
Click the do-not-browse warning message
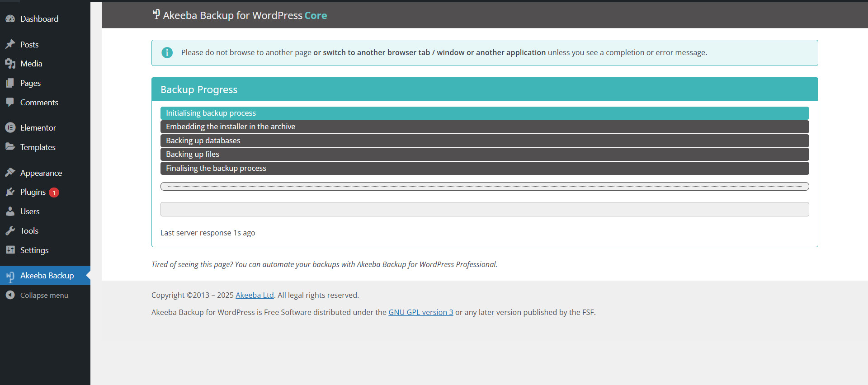tap(444, 52)
